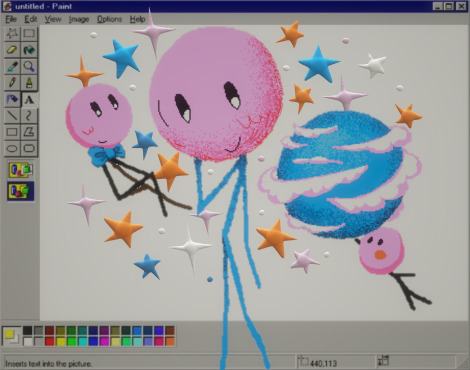Toggle transparent background draw option
Image resolution: width=470 pixels, height=370 pixels.
pos(21,191)
